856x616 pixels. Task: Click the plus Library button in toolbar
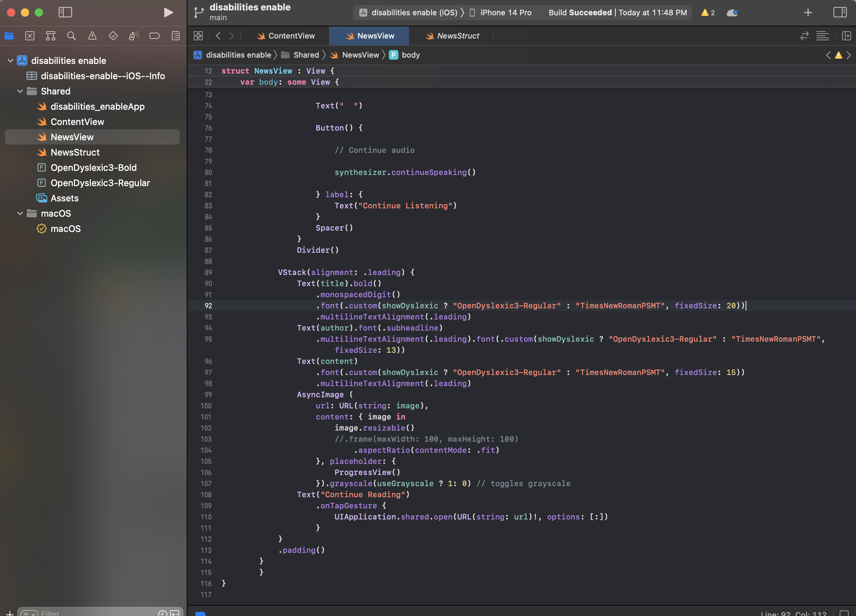808,13
